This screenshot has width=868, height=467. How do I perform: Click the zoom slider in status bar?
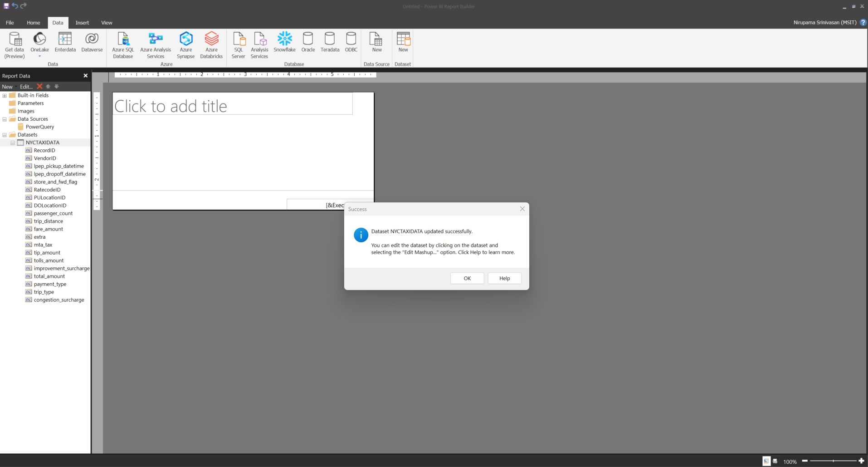click(x=833, y=461)
